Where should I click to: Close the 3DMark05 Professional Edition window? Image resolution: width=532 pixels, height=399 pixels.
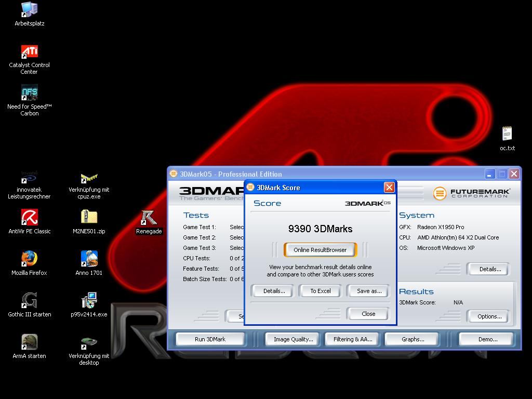click(x=514, y=174)
